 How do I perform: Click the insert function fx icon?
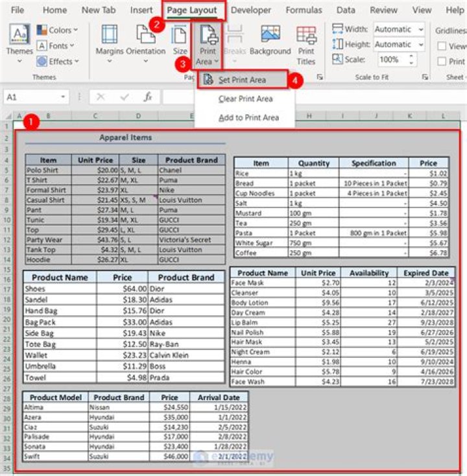coord(148,97)
